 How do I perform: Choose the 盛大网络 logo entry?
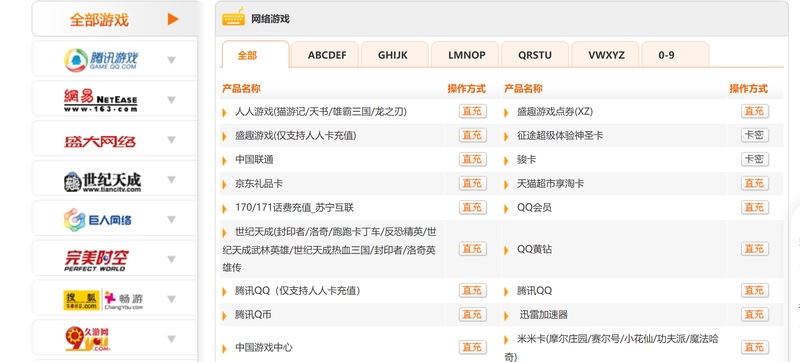click(x=100, y=141)
